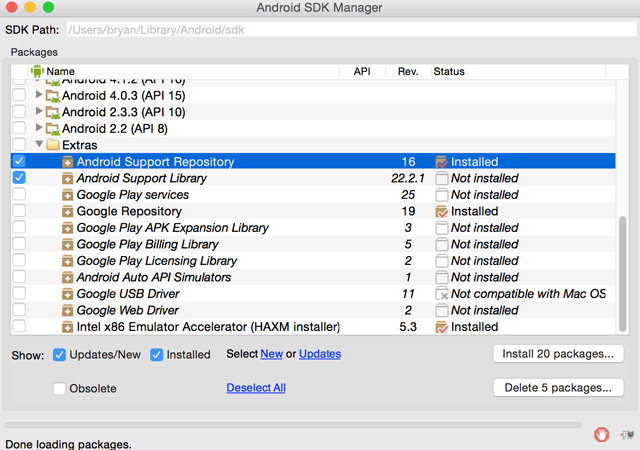Click the Android robot icon in header
This screenshot has width=640, height=450.
tap(37, 71)
